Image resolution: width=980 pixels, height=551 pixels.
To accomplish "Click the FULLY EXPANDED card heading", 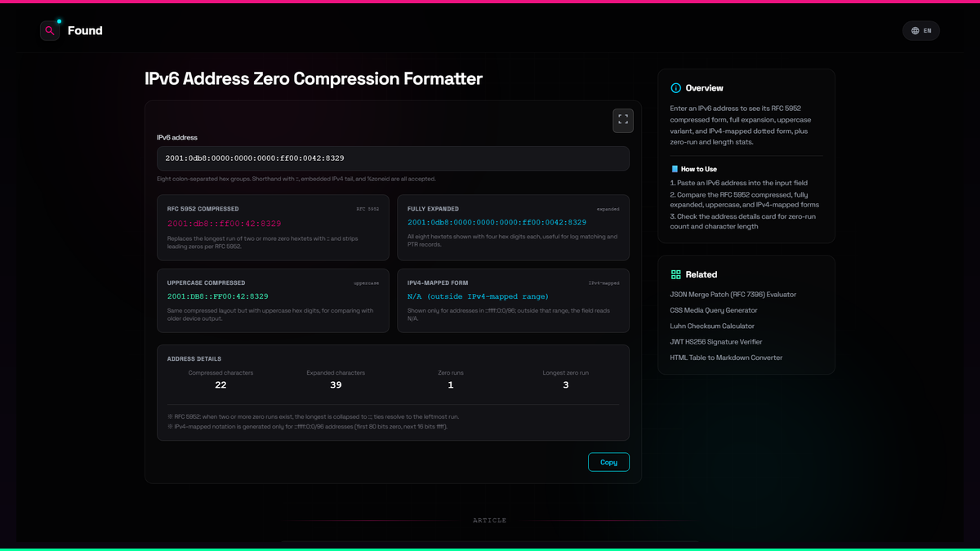I will [433, 209].
